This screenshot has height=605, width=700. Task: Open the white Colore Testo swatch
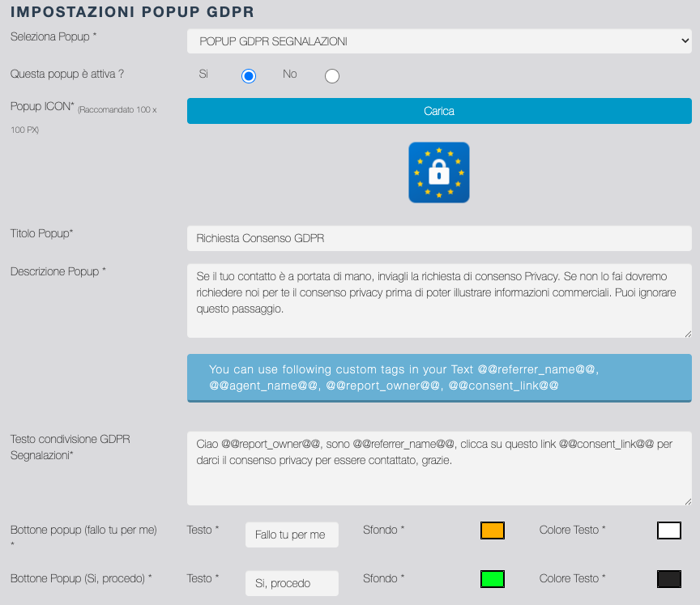(668, 530)
